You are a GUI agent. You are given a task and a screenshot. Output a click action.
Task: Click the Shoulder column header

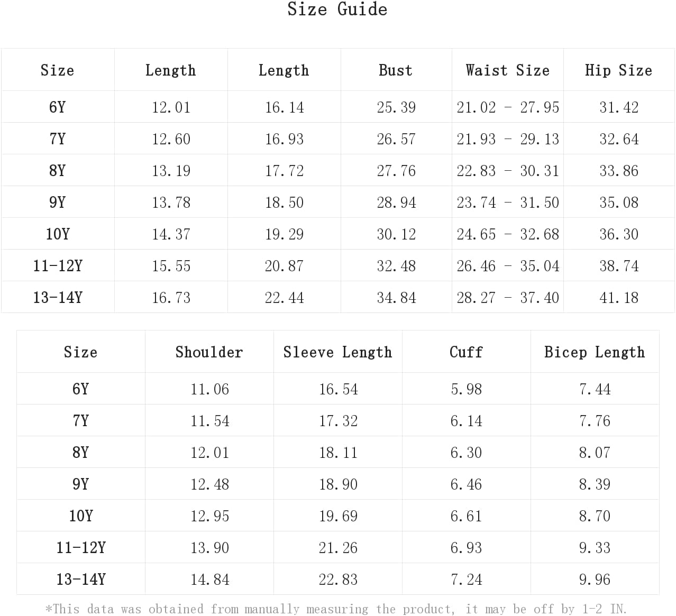pos(209,352)
